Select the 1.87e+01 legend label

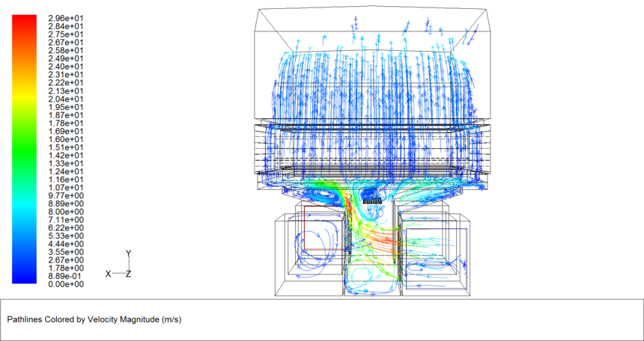66,115
